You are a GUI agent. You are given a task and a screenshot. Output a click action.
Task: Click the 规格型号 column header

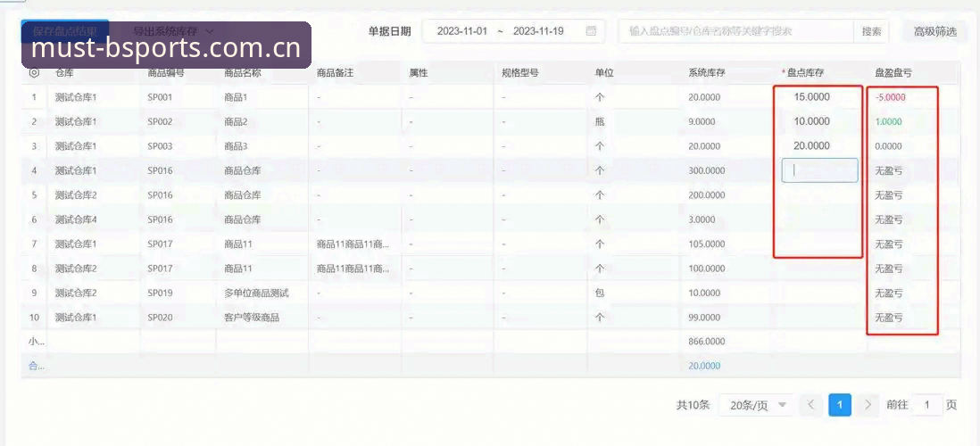[x=520, y=73]
